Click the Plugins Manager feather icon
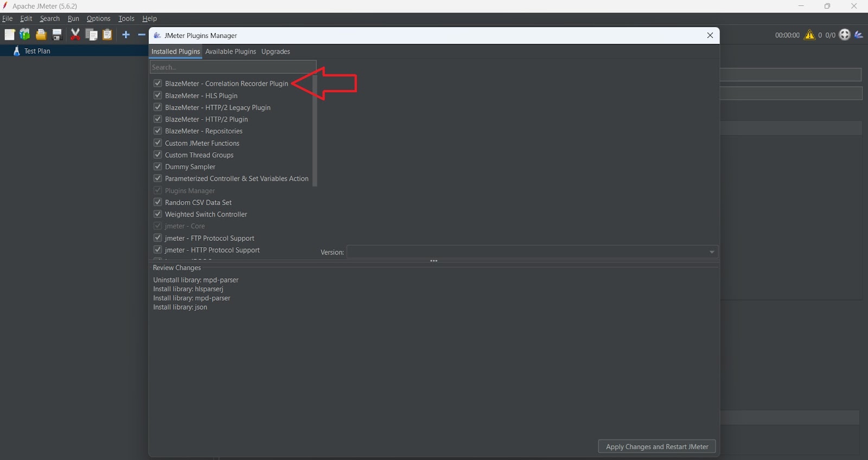This screenshot has height=460, width=868. click(x=859, y=35)
